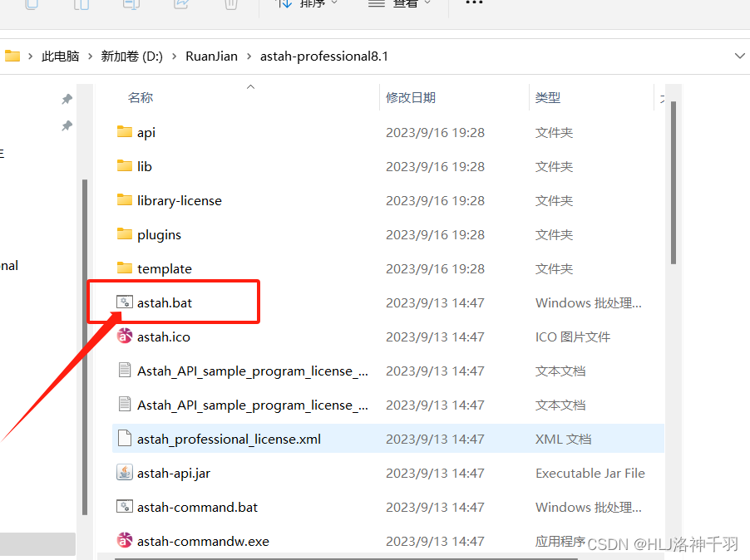Viewport: 750px width, 560px height.
Task: Click astah-professional8.1 in breadcrumb
Action: [323, 56]
